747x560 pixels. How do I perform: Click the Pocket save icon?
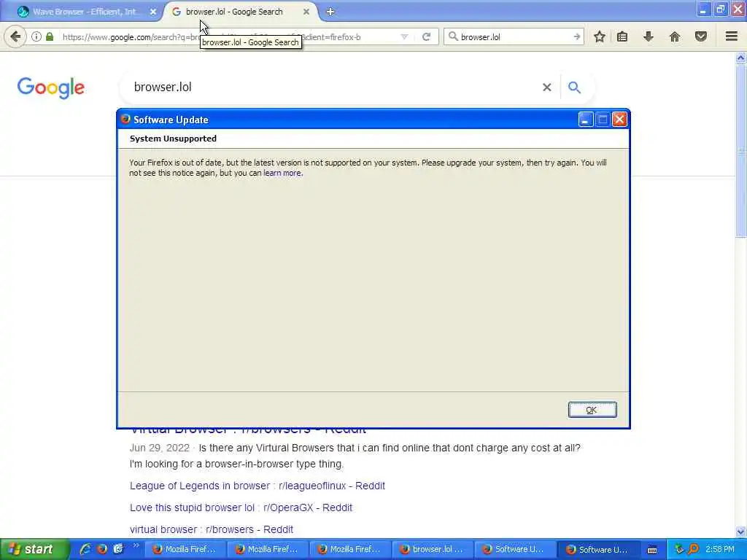(x=701, y=36)
